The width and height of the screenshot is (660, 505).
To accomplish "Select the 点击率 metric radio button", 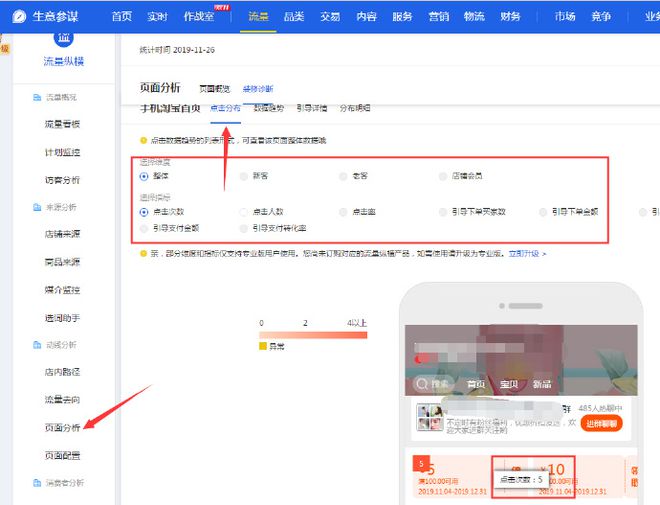I will point(343,212).
